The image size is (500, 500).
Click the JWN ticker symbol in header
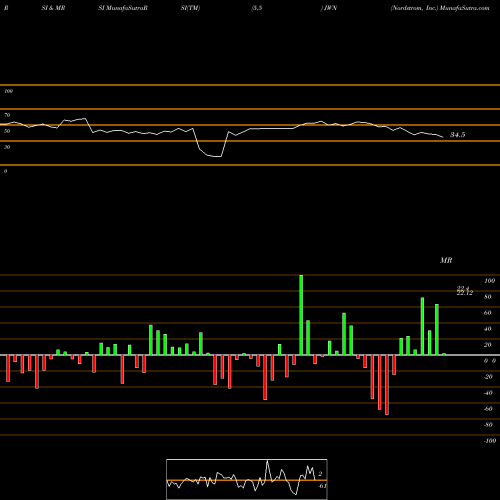click(331, 8)
